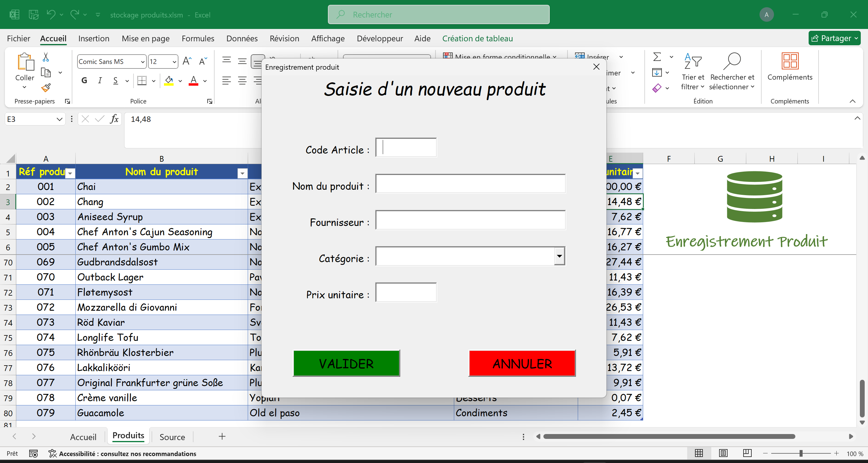Open the AutoSum sigma icon
Screen dimensions: 868x463
[657, 57]
